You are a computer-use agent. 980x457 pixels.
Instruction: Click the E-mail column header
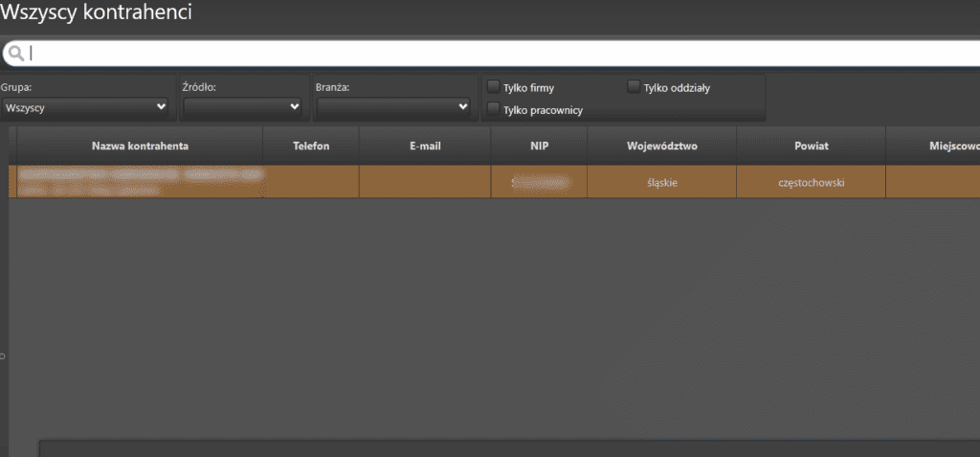[424, 147]
